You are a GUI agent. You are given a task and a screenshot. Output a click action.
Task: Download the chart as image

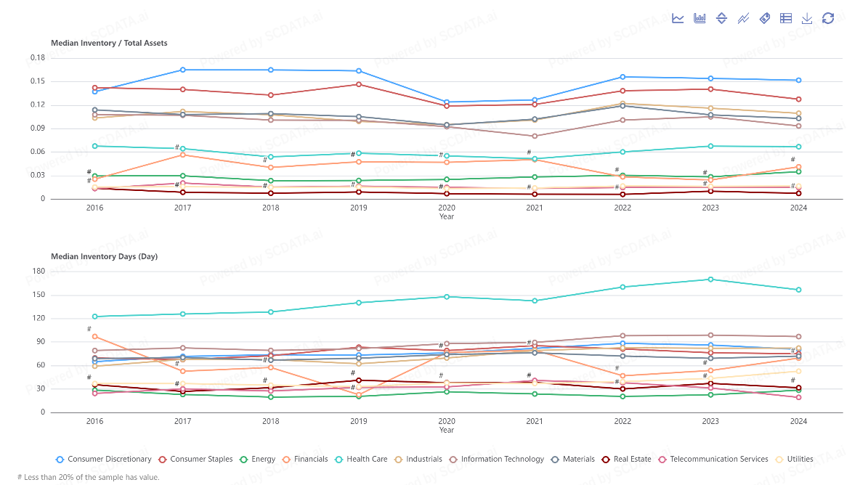pyautogui.click(x=807, y=18)
